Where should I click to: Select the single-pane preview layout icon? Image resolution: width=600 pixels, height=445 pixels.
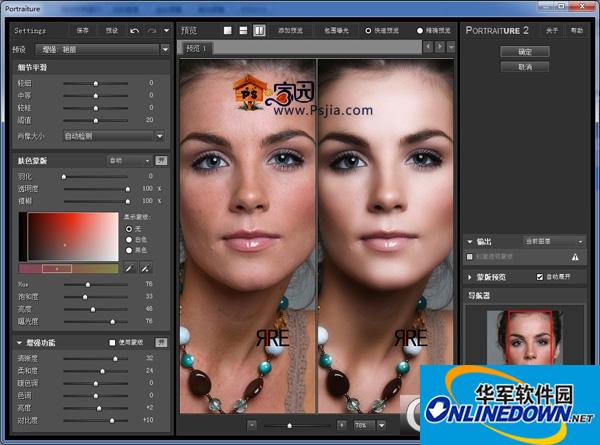[x=227, y=31]
